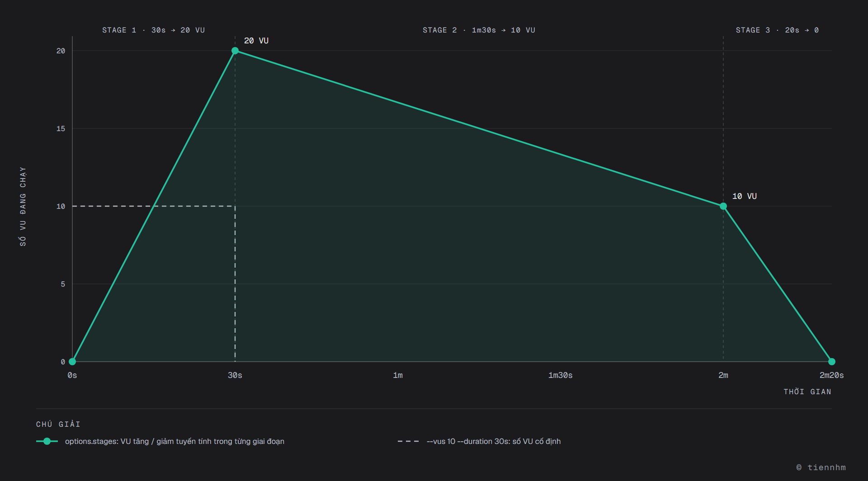868x481 pixels.
Task: Click the 'SỐ VU ĐANG CHẠY' axis title
Action: [x=23, y=206]
